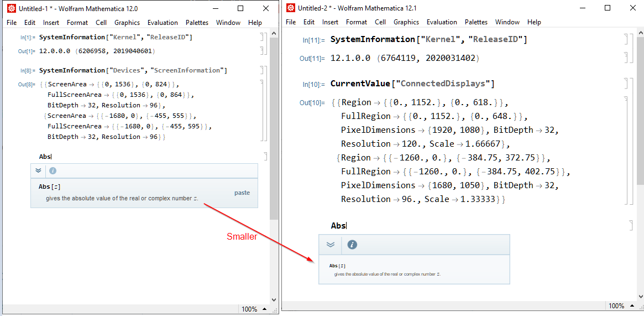This screenshot has width=644, height=316.
Task: Click In[8] ScreenInformation input line
Action: point(133,70)
